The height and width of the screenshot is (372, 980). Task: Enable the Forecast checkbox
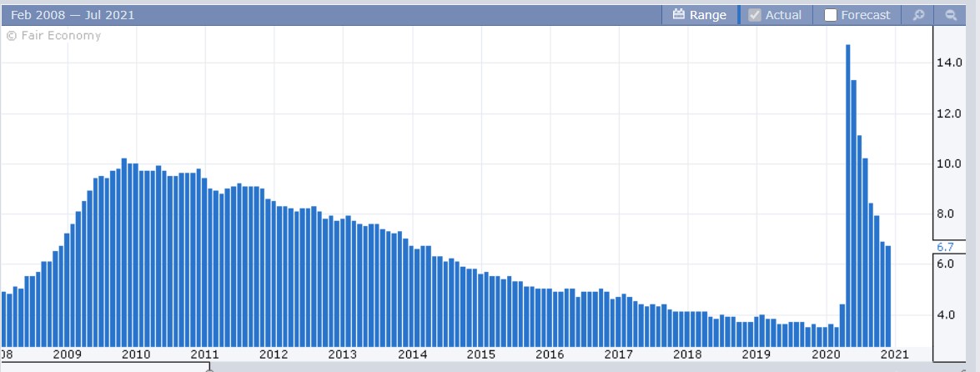click(830, 15)
